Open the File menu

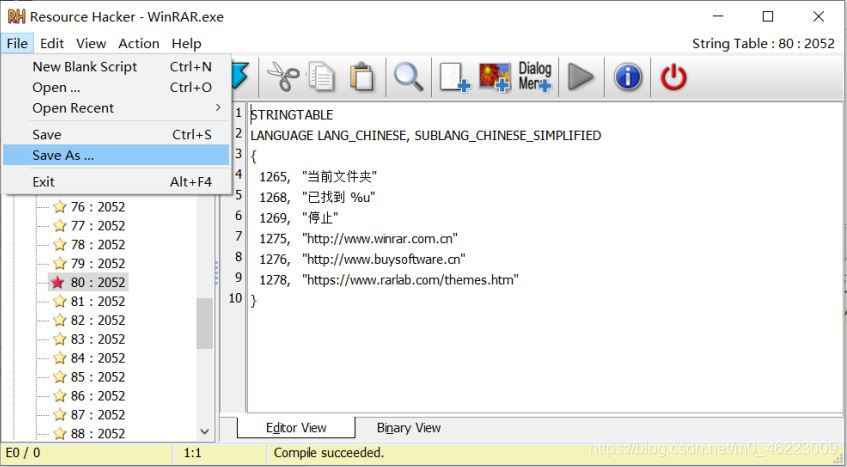pos(17,43)
